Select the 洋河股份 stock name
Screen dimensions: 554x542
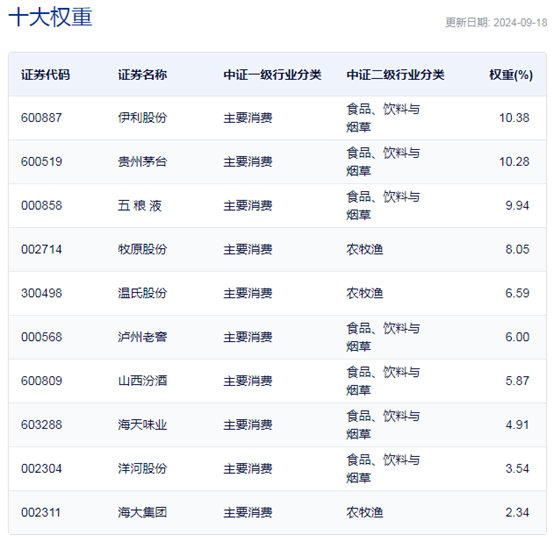click(x=142, y=469)
